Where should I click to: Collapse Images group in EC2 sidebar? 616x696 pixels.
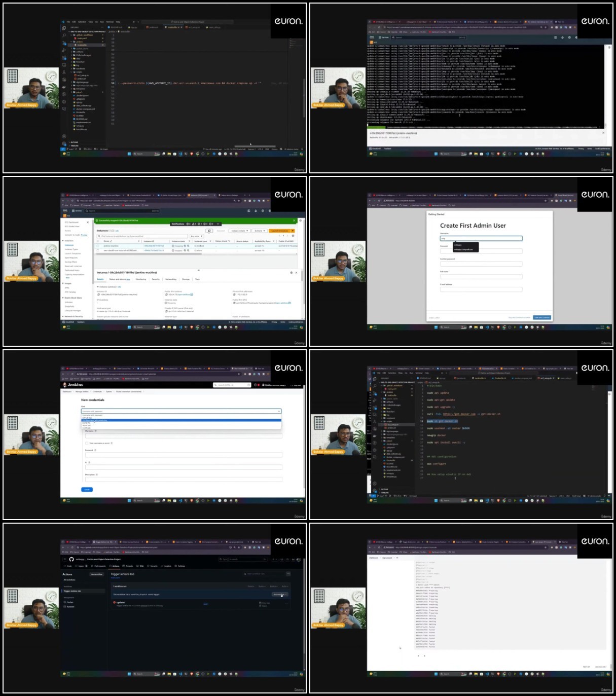click(x=63, y=283)
